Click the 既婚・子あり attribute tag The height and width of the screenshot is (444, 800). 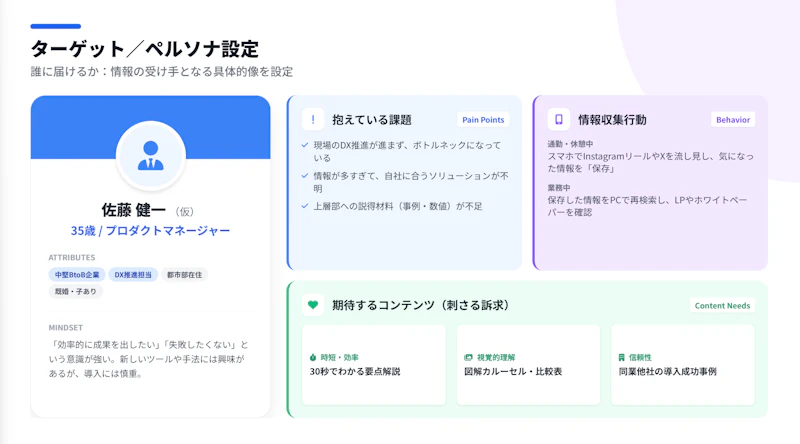(x=76, y=292)
